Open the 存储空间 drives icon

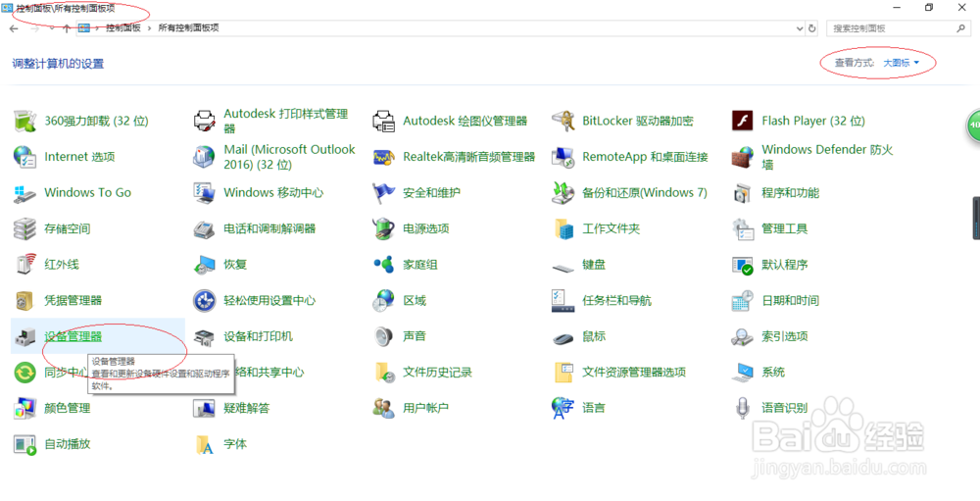point(24,228)
